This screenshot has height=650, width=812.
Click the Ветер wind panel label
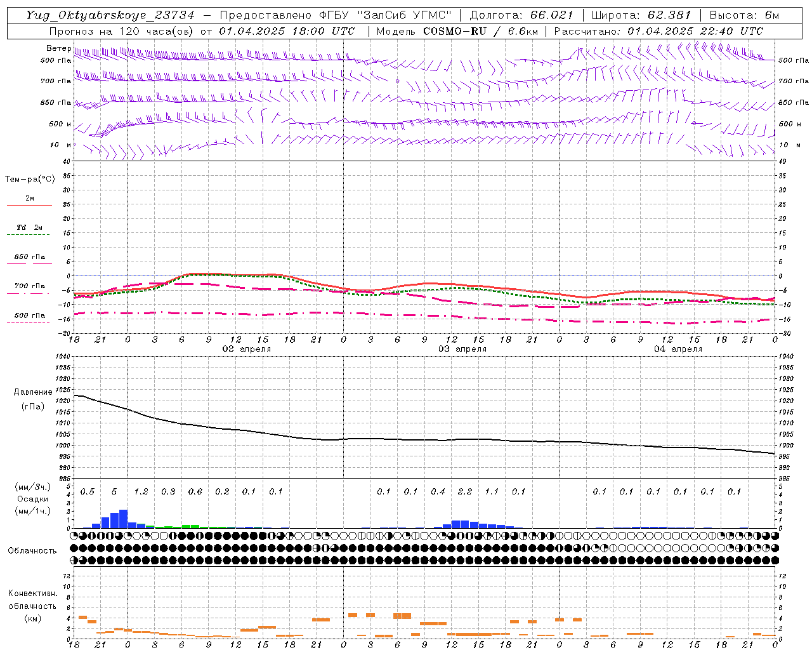(58, 48)
